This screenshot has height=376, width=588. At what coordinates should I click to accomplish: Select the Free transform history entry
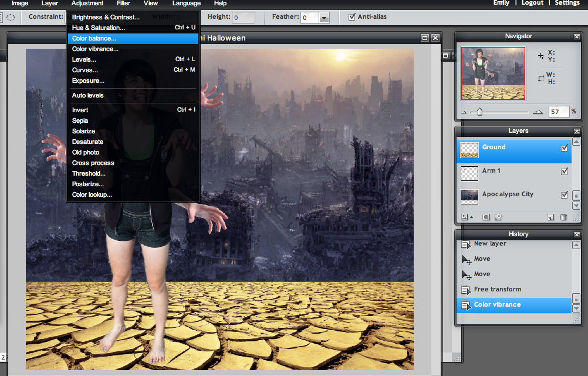tap(514, 289)
